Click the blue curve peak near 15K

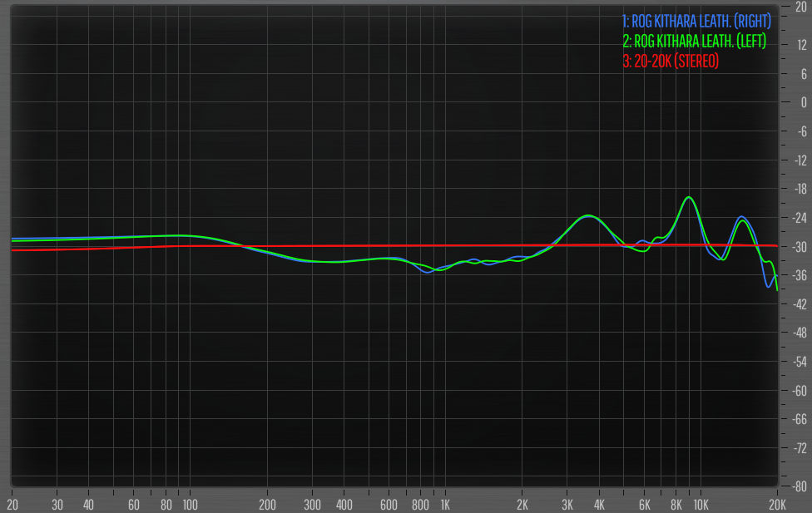pos(740,217)
